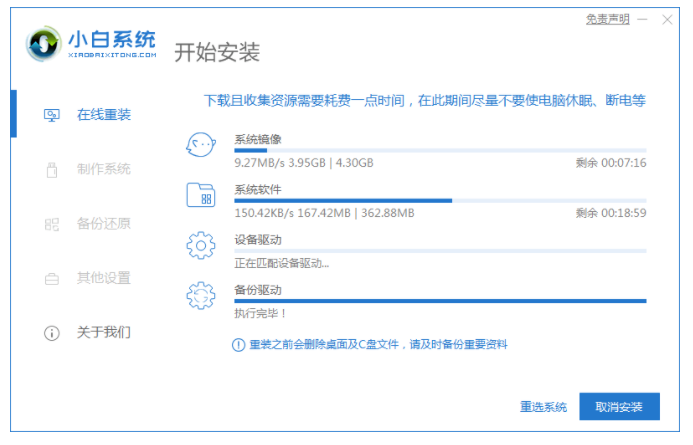Click the 系统软件 folder icon
Image resolution: width=693 pixels, height=445 pixels.
pos(201,195)
